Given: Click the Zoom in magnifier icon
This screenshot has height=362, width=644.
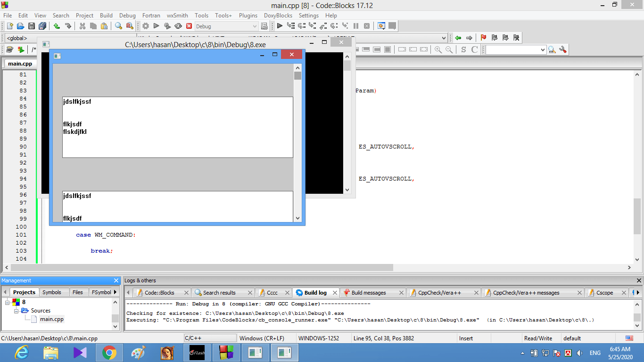Looking at the screenshot, I should pyautogui.click(x=438, y=49).
